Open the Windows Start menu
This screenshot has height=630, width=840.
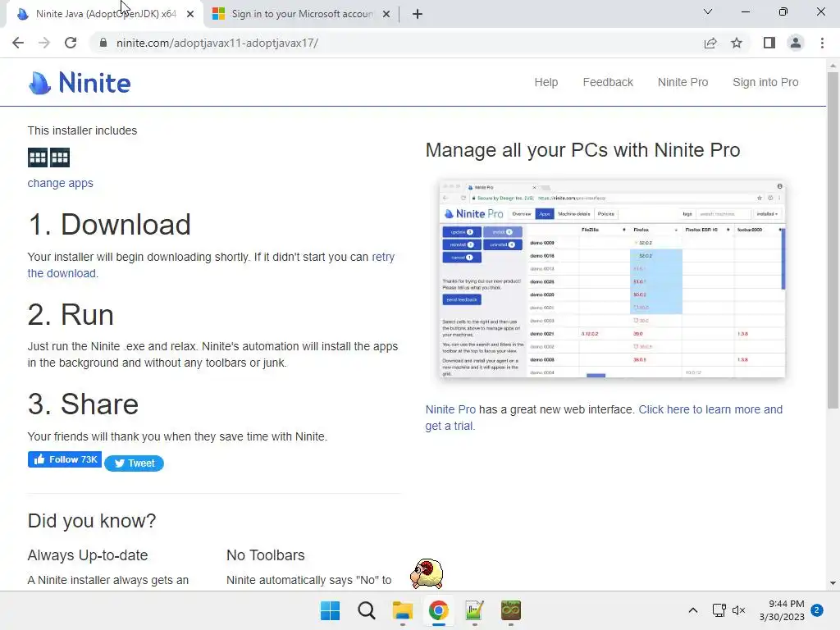pyautogui.click(x=330, y=610)
